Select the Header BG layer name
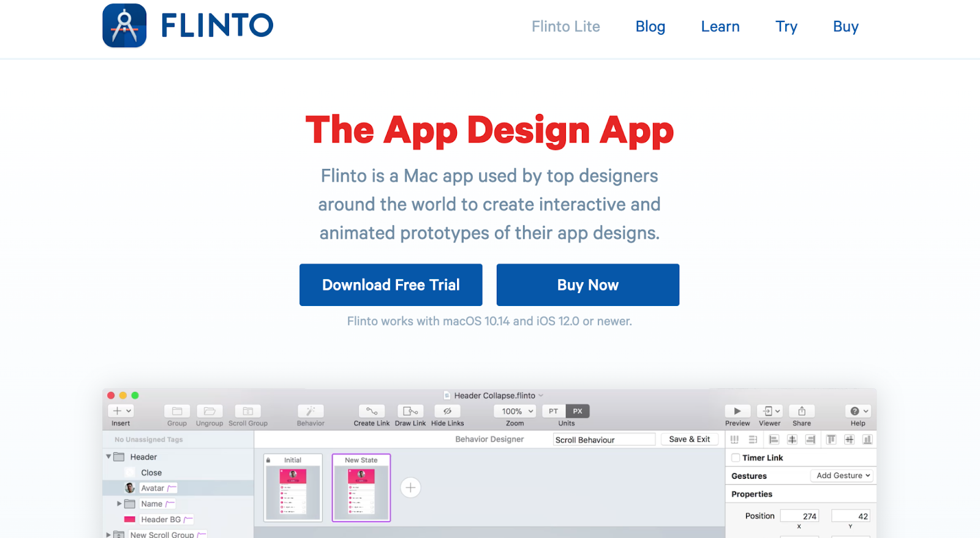The image size is (980, 538). tap(161, 520)
